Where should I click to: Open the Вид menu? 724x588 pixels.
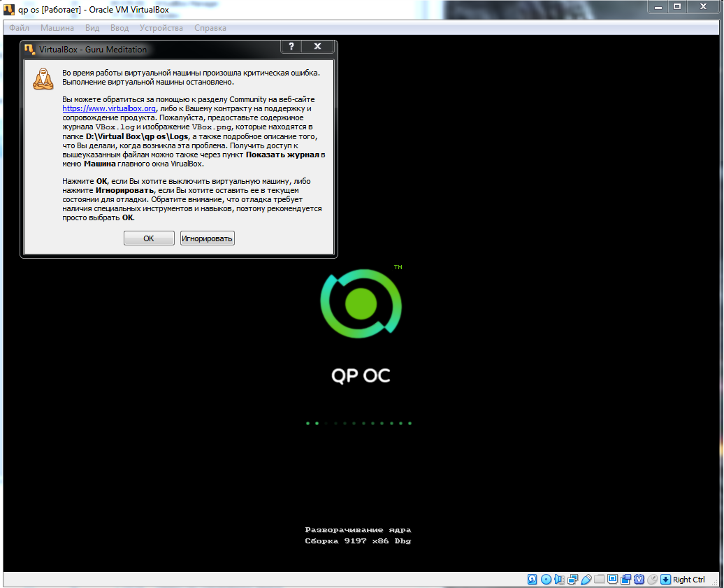click(x=92, y=28)
